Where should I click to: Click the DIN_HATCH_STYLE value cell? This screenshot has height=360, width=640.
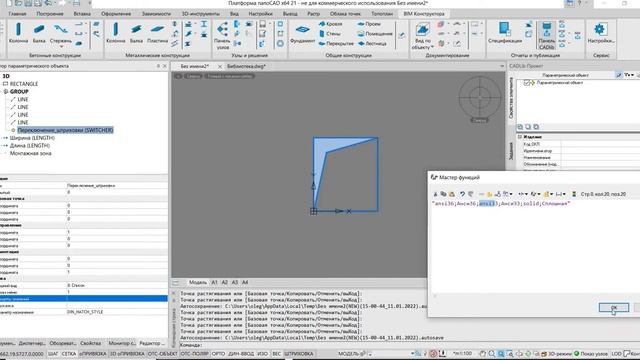coord(117,312)
